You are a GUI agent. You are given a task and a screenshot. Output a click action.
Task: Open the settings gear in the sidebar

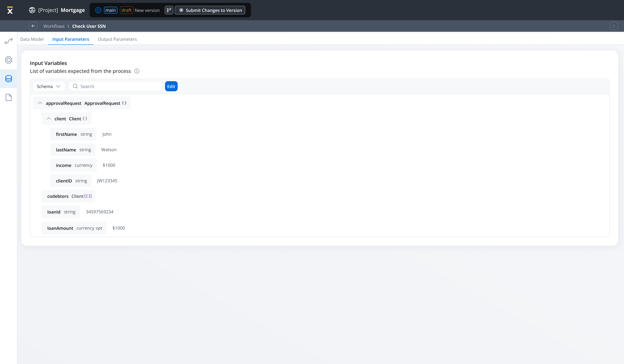pos(9,60)
